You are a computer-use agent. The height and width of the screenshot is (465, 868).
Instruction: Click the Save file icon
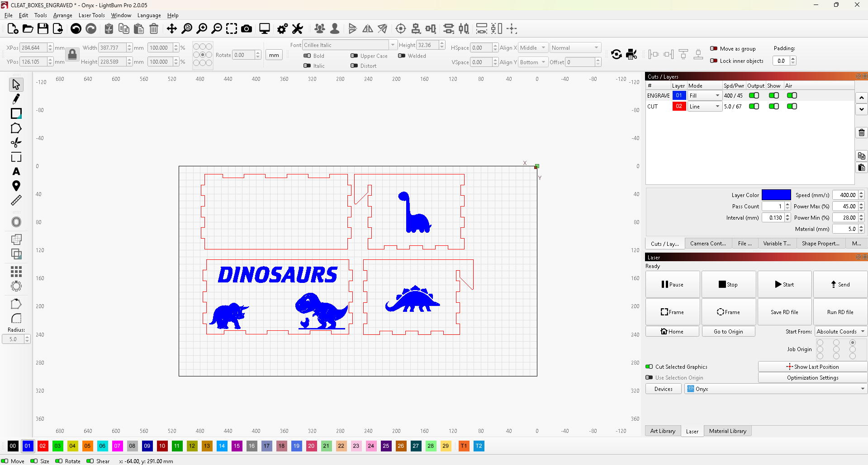coord(43,29)
